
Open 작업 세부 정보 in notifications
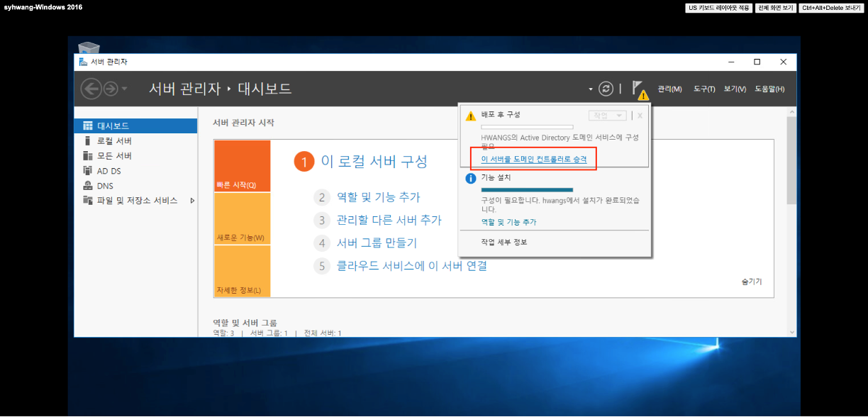[x=503, y=242]
